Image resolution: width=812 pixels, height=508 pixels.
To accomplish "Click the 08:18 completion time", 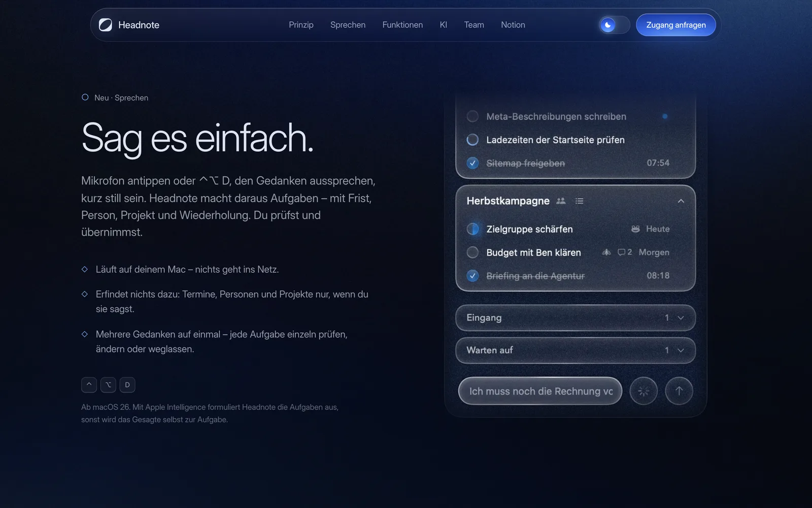I will (x=658, y=276).
